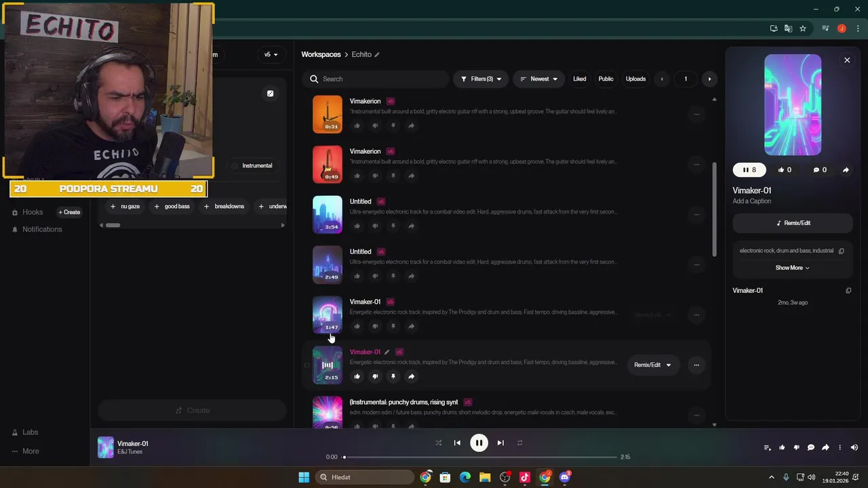Open three-dot menu for playing Vimaker-01 row
868x488 pixels.
[x=696, y=365]
